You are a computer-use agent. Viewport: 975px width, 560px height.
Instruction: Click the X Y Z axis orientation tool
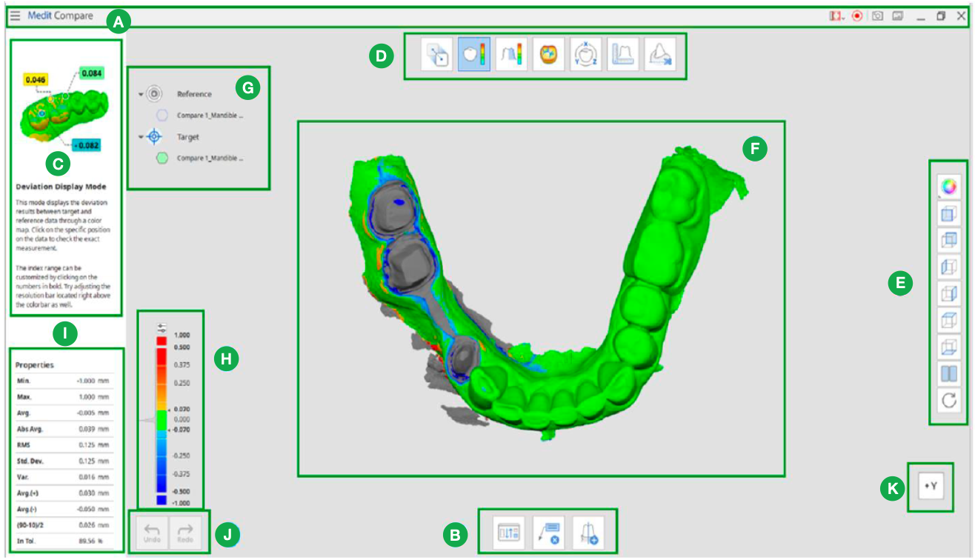(x=587, y=55)
